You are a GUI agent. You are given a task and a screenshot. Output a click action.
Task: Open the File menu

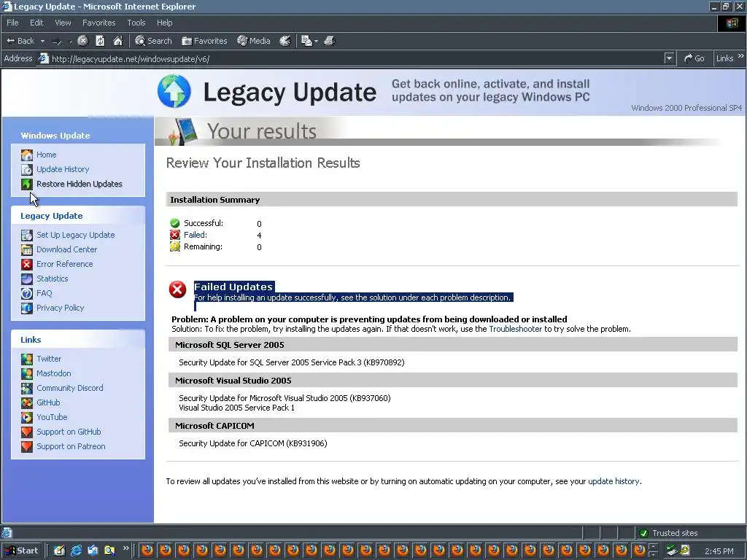(x=12, y=23)
